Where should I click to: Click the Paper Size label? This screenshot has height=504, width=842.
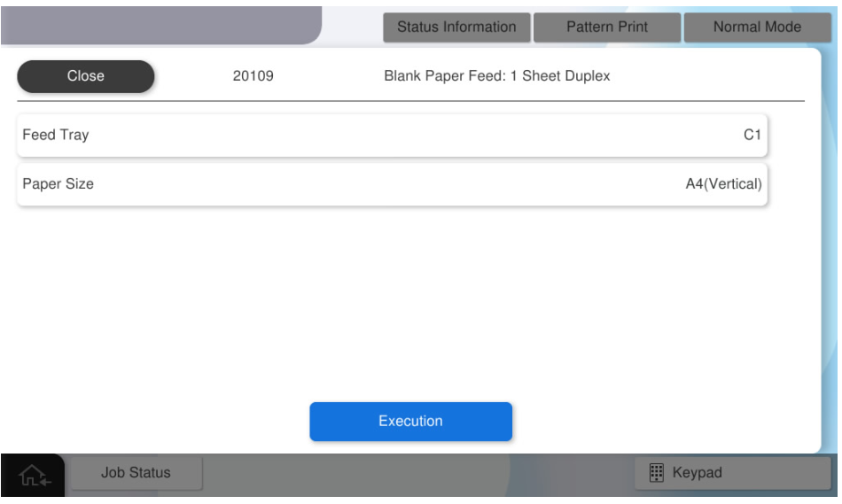[x=58, y=184]
